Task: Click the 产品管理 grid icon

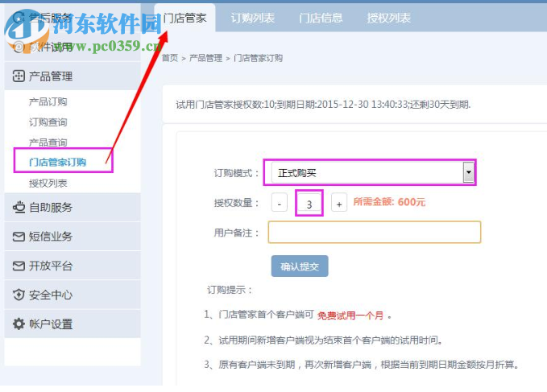Action: [19, 76]
